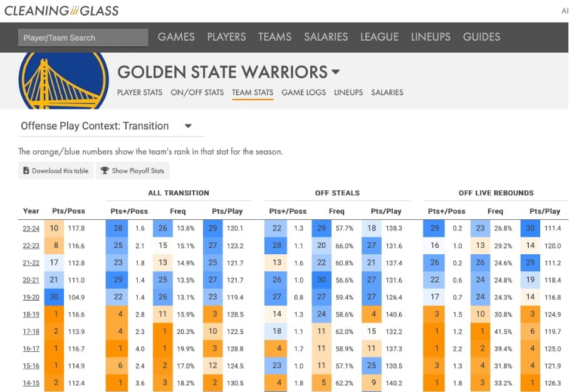Open the team selector via the arrow next to GOLDEN STATE WARRIORS
The image size is (569, 392).
coord(337,72)
